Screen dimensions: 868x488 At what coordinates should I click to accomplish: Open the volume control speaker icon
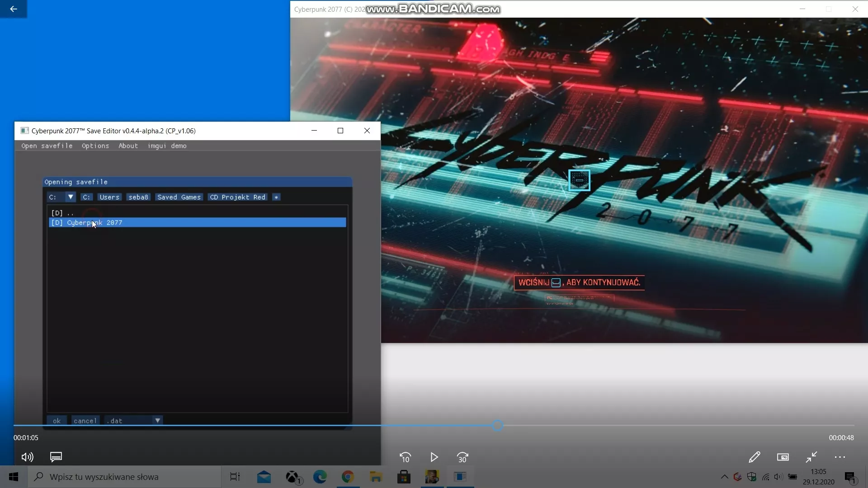28,457
